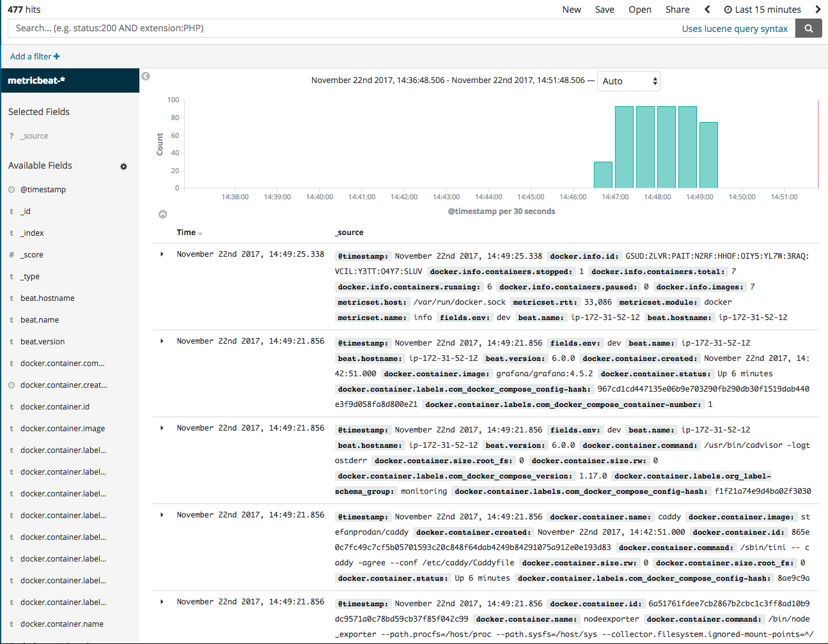Open the Auto interval dropdown
The width and height of the screenshot is (828, 644).
pos(629,81)
